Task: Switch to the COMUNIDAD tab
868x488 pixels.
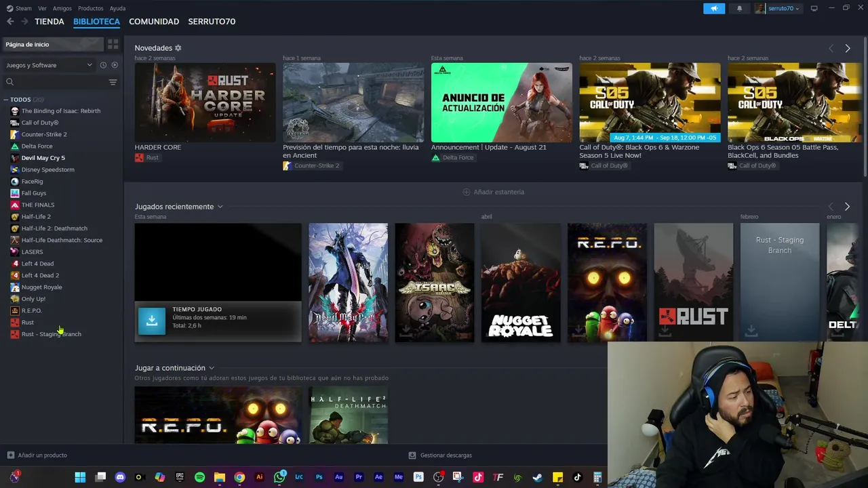Action: click(154, 22)
